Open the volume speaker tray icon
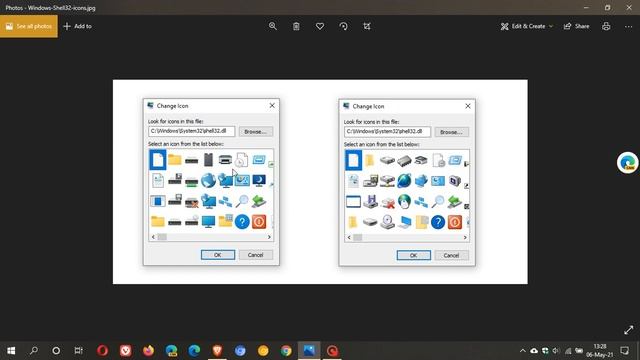This screenshot has height=360, width=640. click(556, 351)
